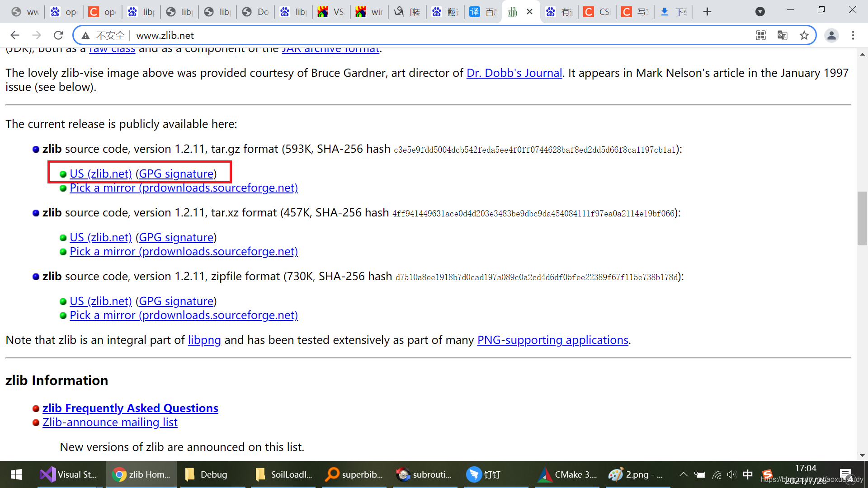Click the not-secure warning icon

(85, 35)
